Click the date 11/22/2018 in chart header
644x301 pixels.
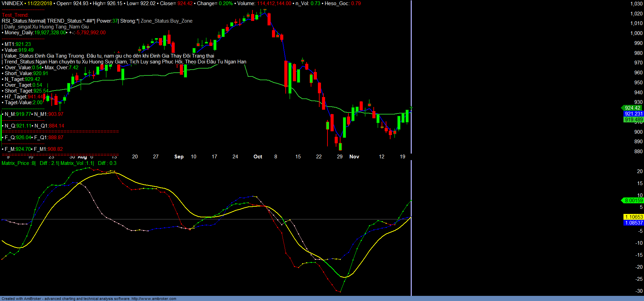click(x=40, y=3)
